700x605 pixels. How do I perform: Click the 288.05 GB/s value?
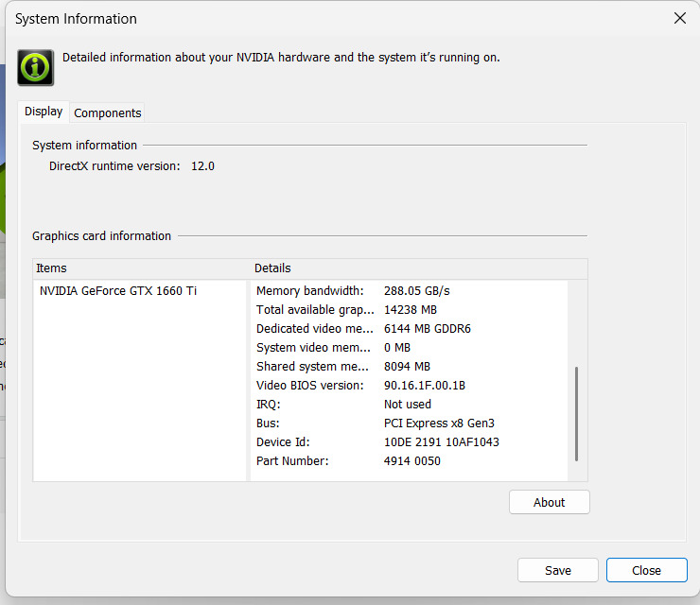pos(416,291)
